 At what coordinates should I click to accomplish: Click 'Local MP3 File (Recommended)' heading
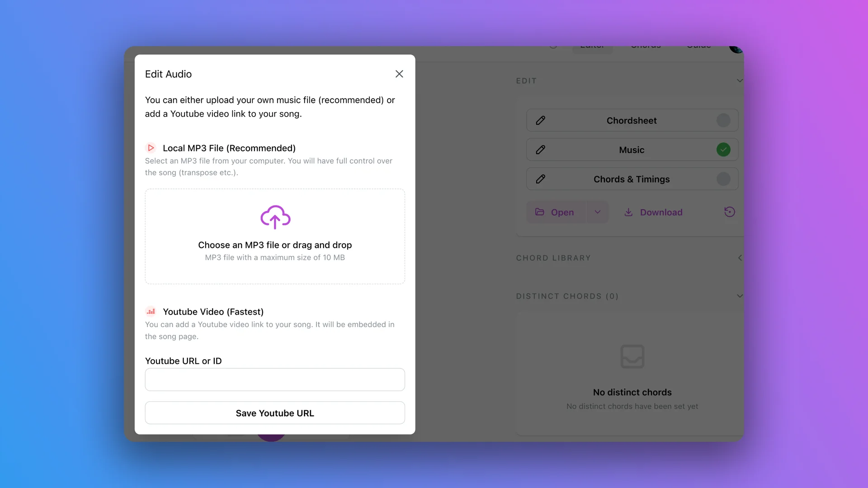pos(229,148)
